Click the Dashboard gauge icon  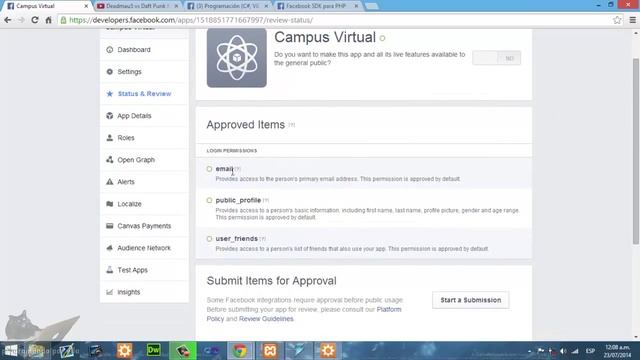(x=109, y=50)
